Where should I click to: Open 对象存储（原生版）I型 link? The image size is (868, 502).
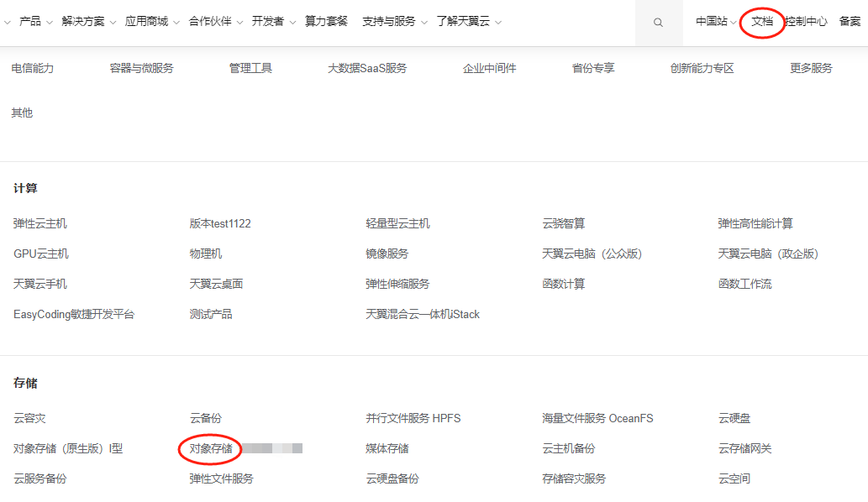68,448
